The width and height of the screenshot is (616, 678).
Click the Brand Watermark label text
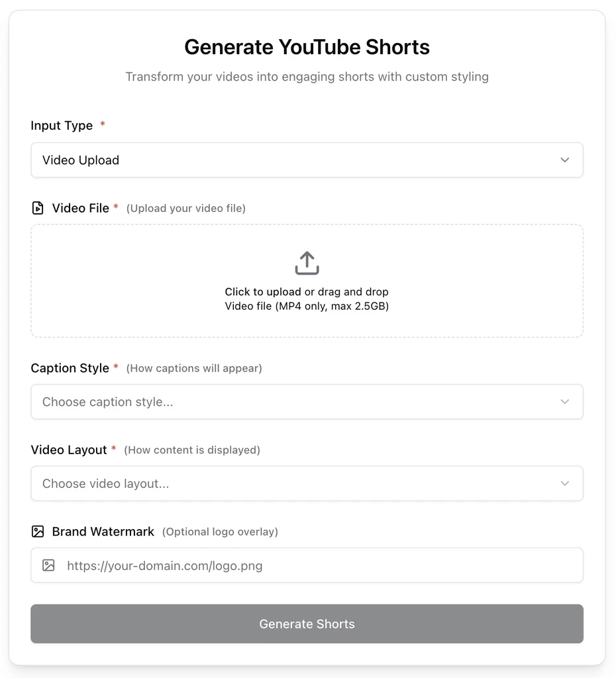pyautogui.click(x=103, y=532)
